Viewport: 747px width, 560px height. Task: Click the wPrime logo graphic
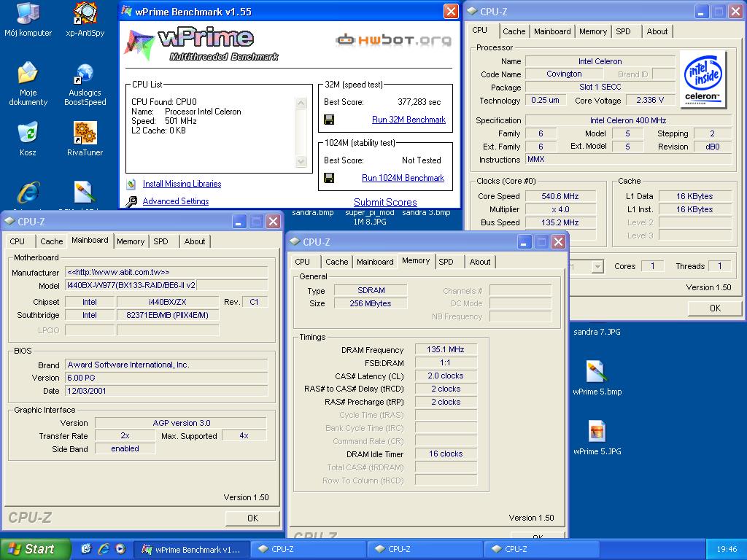pos(201,44)
